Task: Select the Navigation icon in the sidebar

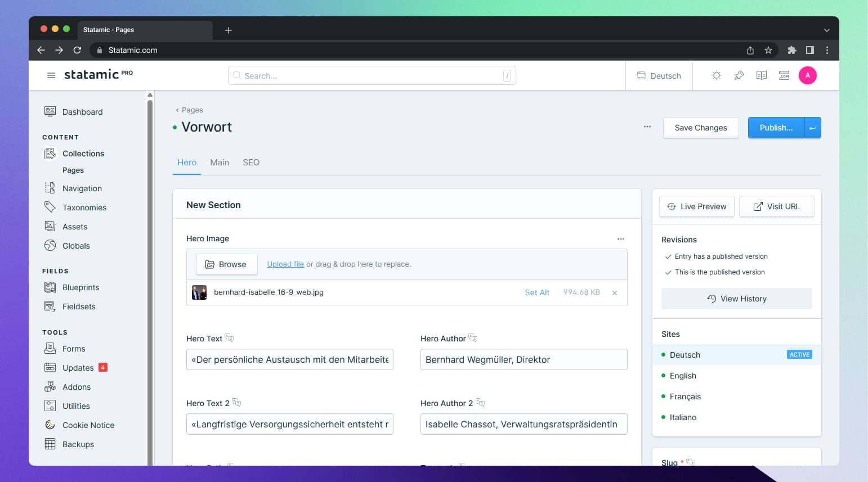Action: point(50,188)
